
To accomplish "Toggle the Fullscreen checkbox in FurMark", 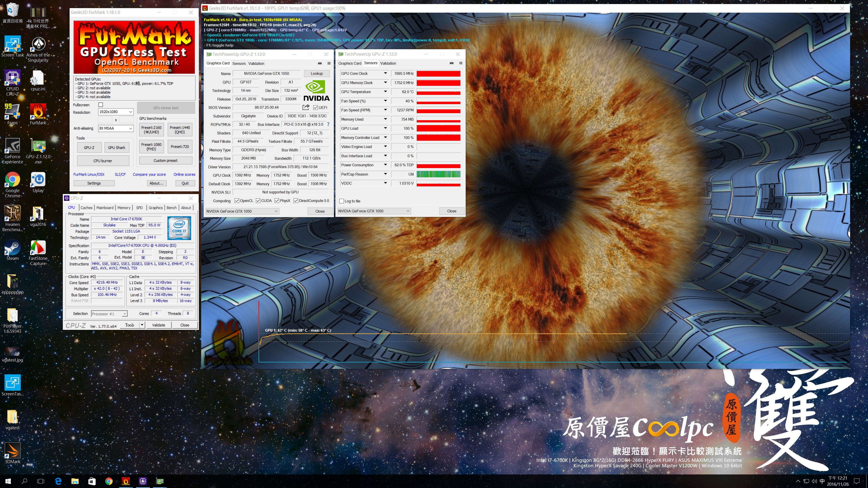I will click(x=100, y=105).
